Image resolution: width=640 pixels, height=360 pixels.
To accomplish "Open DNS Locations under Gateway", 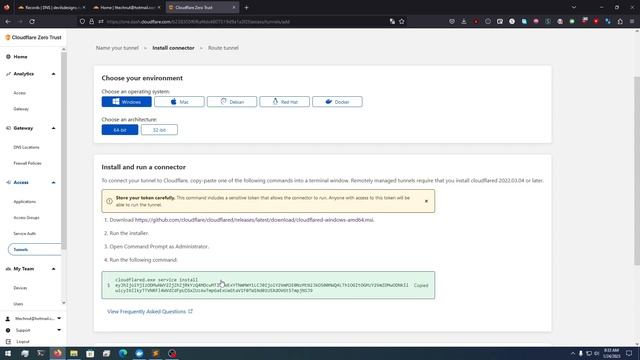I will (27, 147).
